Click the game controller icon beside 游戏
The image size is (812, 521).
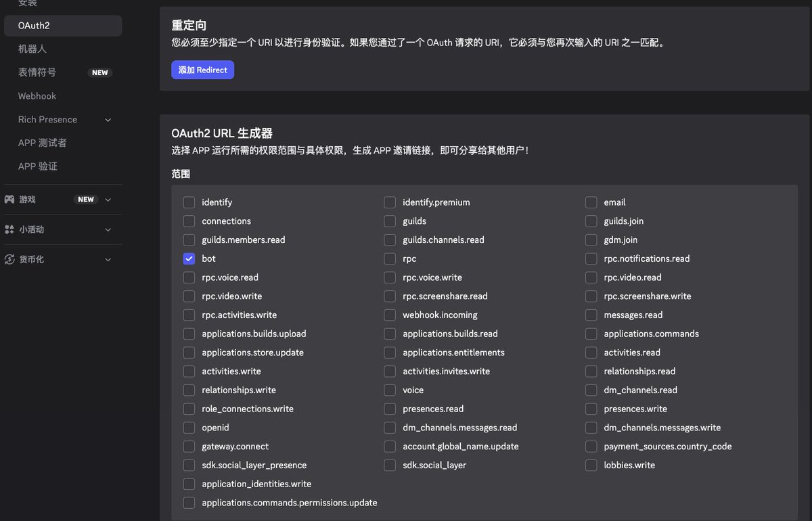(x=9, y=200)
